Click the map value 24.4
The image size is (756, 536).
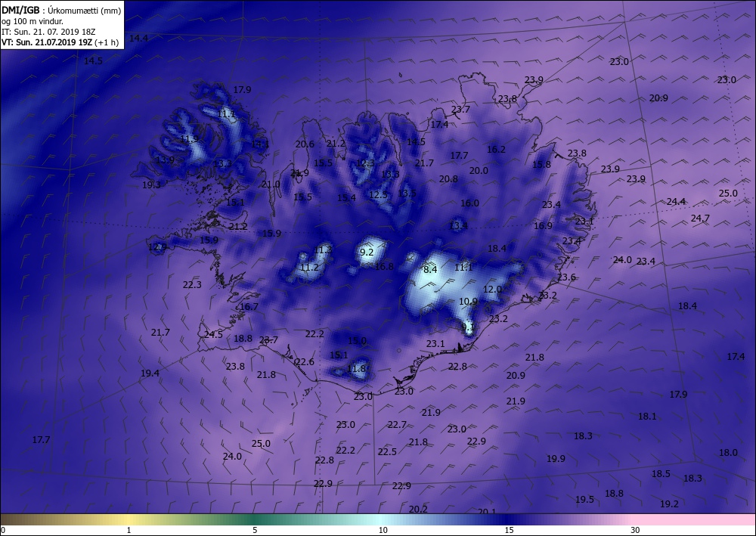676,202
